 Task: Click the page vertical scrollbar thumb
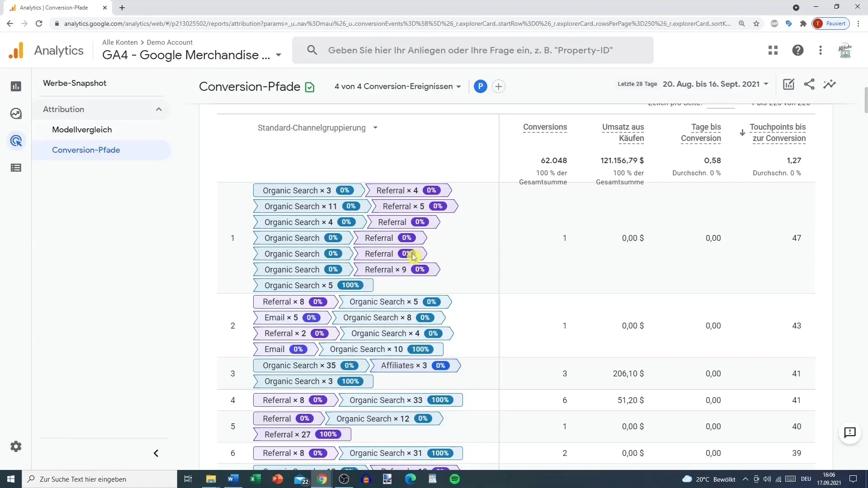tap(866, 99)
